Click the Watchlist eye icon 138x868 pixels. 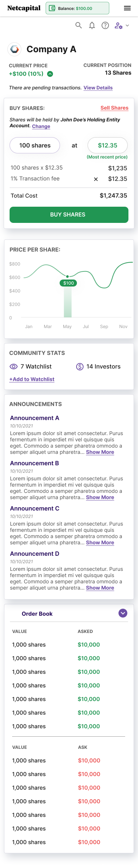(14, 367)
